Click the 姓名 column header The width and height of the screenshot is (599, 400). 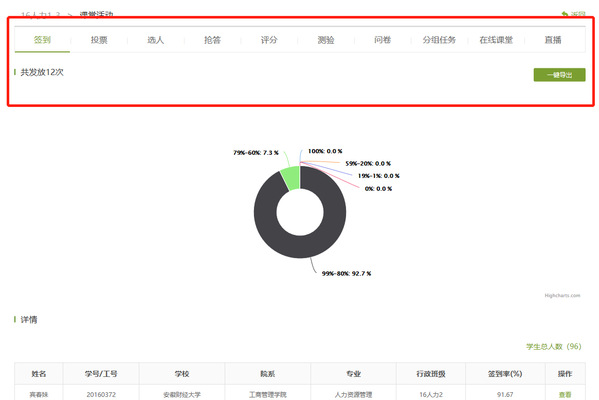click(x=39, y=374)
